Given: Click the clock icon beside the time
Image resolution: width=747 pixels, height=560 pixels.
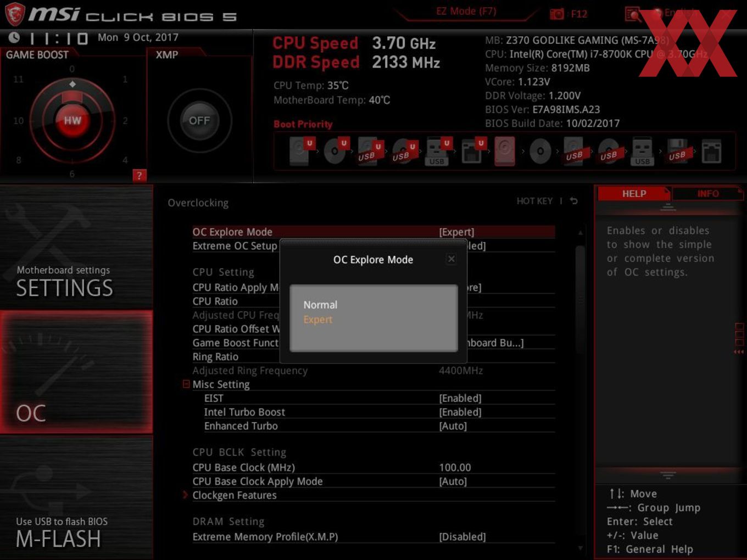Looking at the screenshot, I should tap(14, 37).
